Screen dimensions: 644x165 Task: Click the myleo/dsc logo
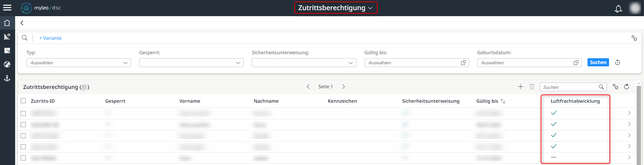point(41,8)
